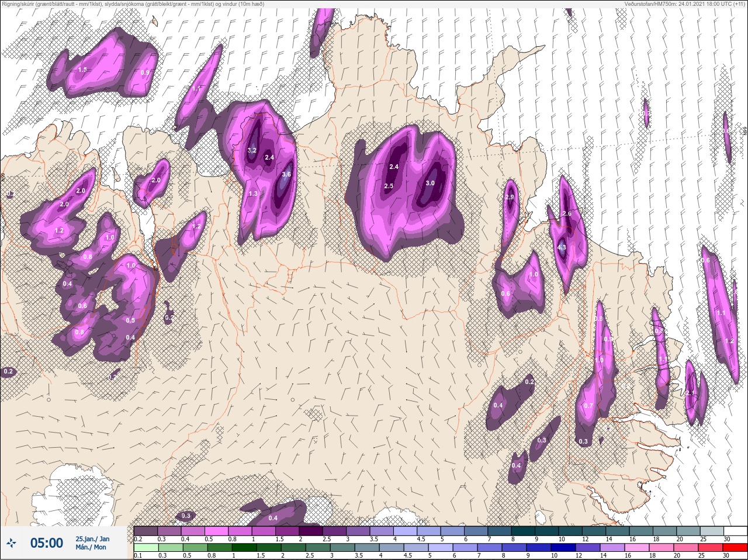The width and height of the screenshot is (748, 560).
Task: Click the 0.7 snowfall value on the map
Action: (588, 406)
